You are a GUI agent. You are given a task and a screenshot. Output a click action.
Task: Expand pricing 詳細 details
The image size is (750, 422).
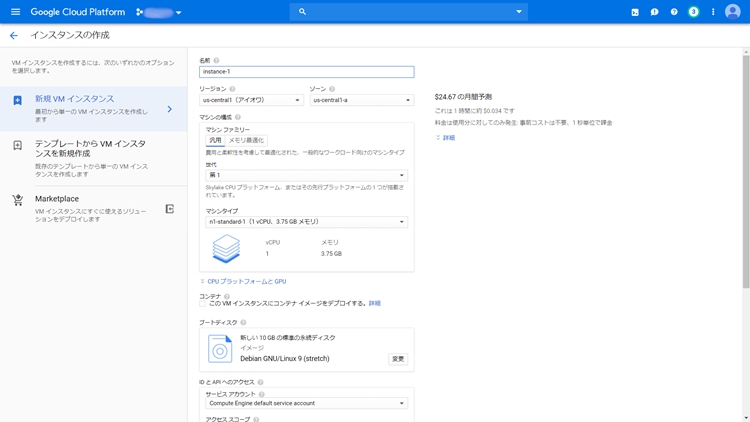445,138
